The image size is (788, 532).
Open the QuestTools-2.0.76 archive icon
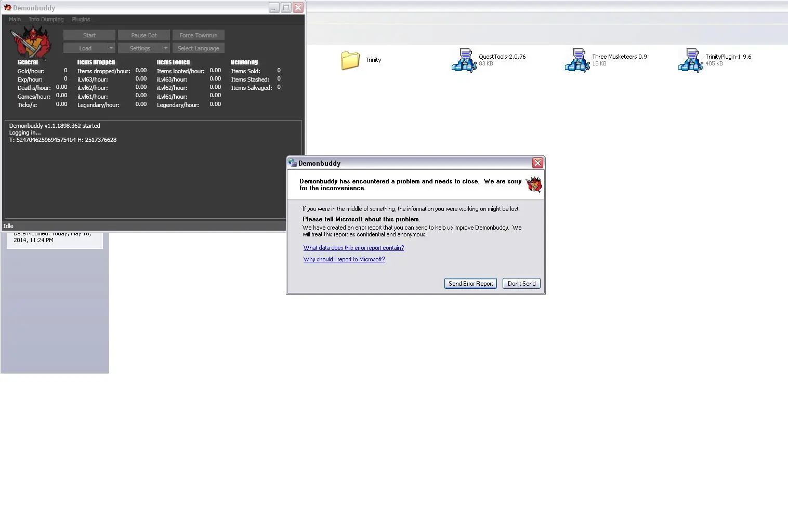coord(464,60)
